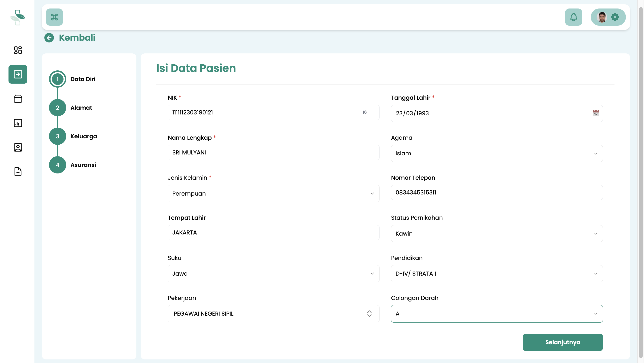644x363 pixels.
Task: Click the patient registration arrow icon
Action: pos(18,74)
